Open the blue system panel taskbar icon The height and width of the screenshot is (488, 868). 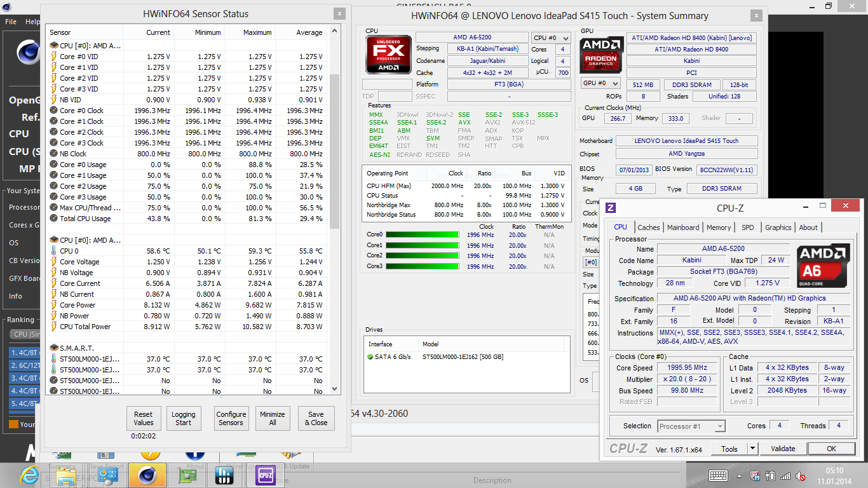[x=107, y=475]
